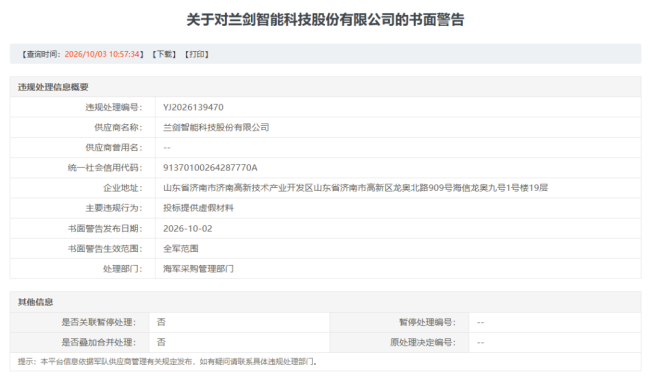
Task: Select the supplier name 兰剑智能科技股份有限公司 value
Action: pos(216,127)
